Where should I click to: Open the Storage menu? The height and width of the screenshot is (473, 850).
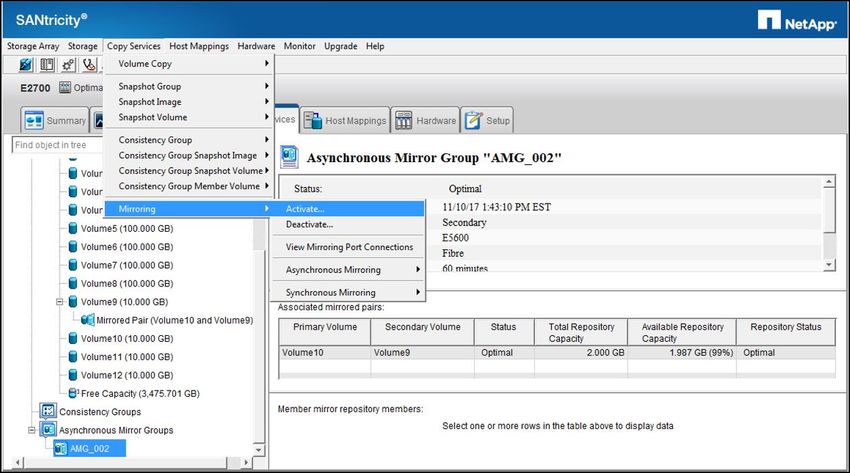pos(82,46)
